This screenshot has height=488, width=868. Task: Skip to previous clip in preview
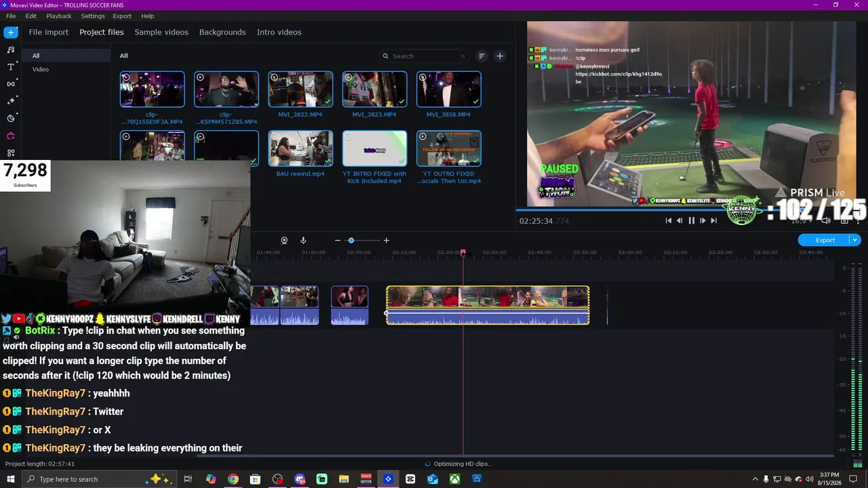669,220
